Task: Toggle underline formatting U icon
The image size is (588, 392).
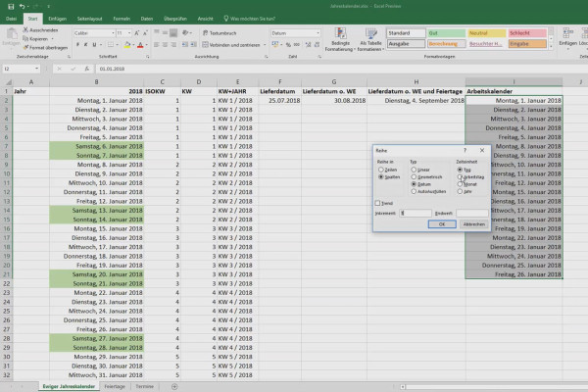Action: [x=94, y=45]
